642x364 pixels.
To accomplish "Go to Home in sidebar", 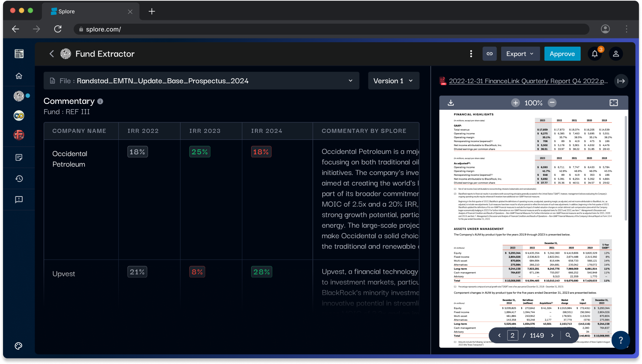I will pos(19,76).
